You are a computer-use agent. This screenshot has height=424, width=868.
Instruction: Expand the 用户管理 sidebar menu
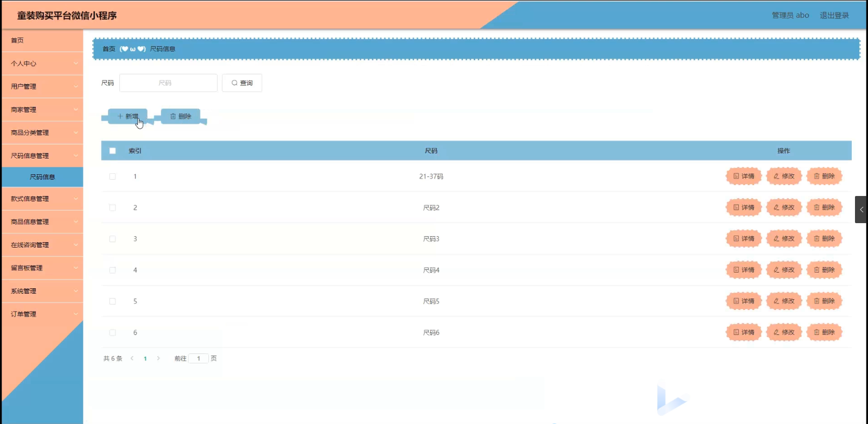click(x=42, y=86)
